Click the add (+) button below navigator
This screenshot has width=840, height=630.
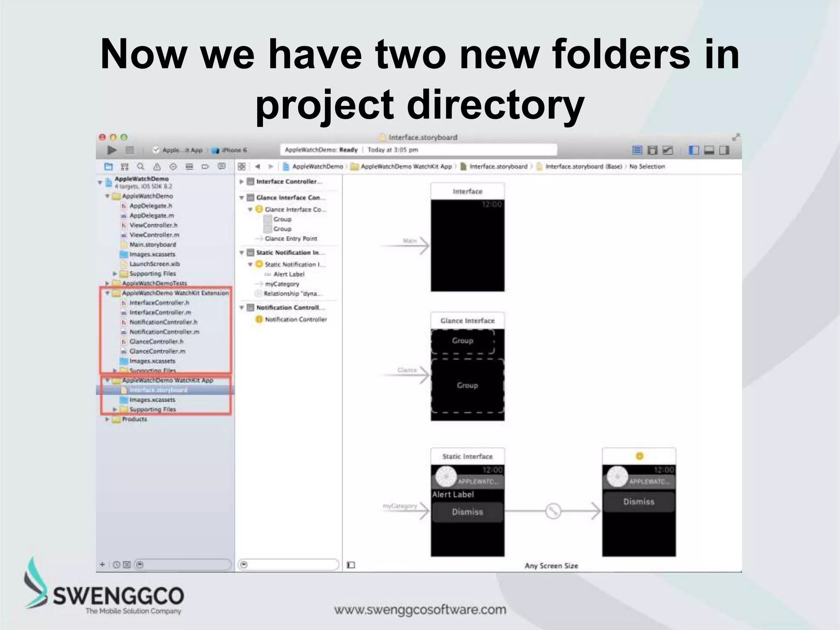coord(103,565)
